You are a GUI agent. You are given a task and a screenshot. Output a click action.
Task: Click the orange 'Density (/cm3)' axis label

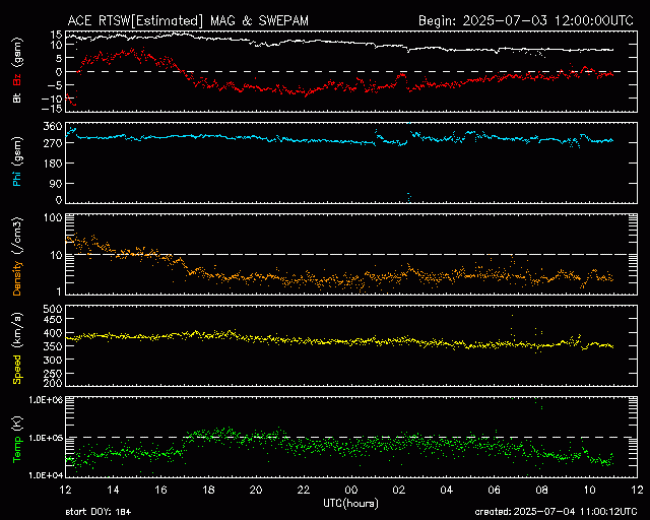coord(17,256)
